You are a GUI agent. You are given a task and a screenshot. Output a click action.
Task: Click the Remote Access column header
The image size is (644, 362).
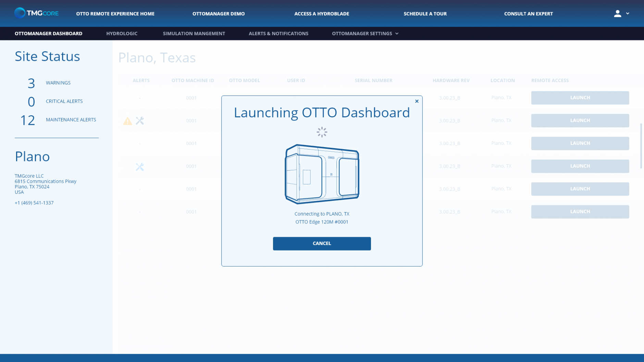coord(550,80)
